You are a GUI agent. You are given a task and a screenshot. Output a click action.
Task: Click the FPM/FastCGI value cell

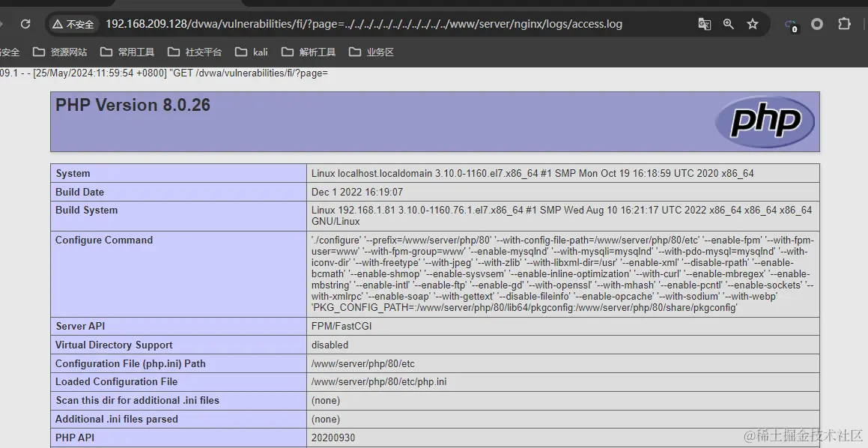point(563,326)
